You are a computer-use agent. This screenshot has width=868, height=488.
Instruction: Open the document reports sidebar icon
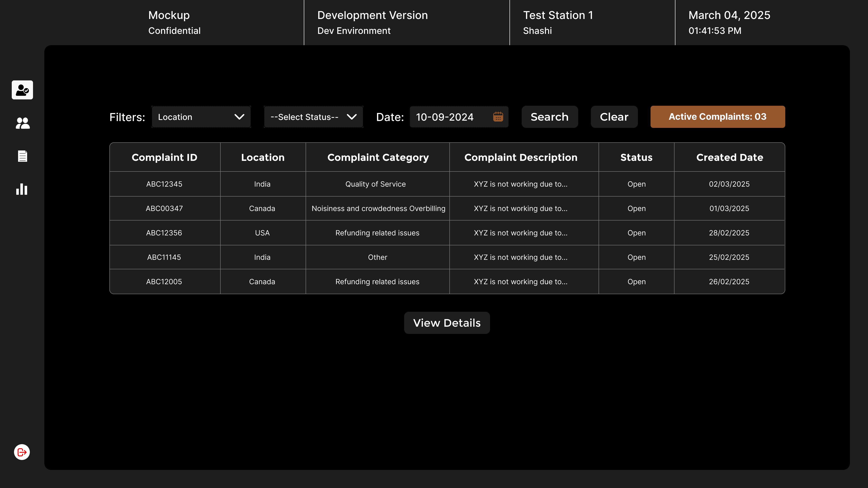click(x=22, y=156)
